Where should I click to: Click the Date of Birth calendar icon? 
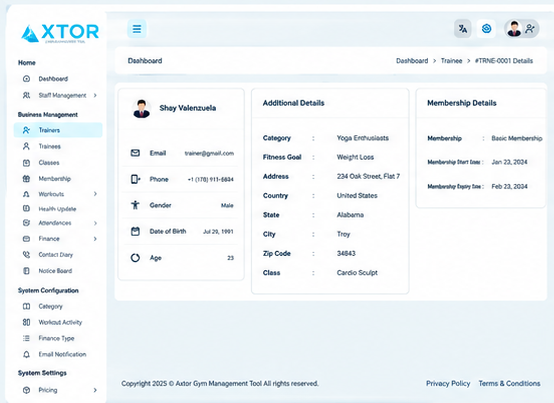point(135,231)
